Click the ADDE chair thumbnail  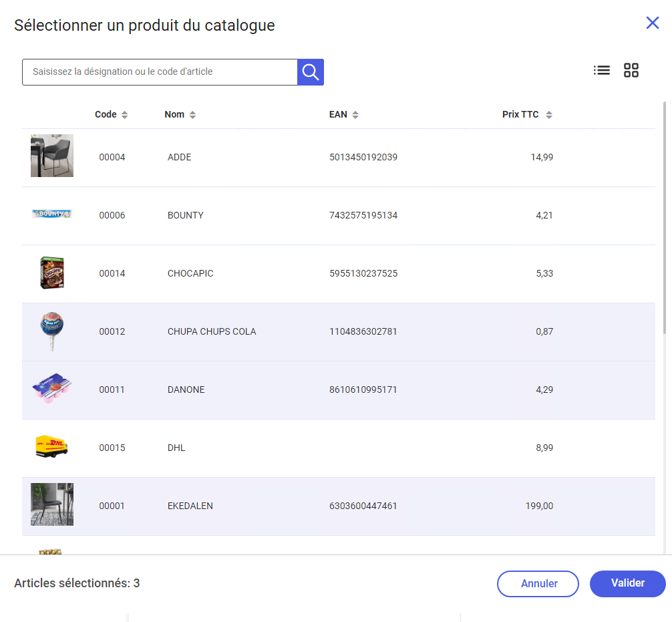coord(52,156)
